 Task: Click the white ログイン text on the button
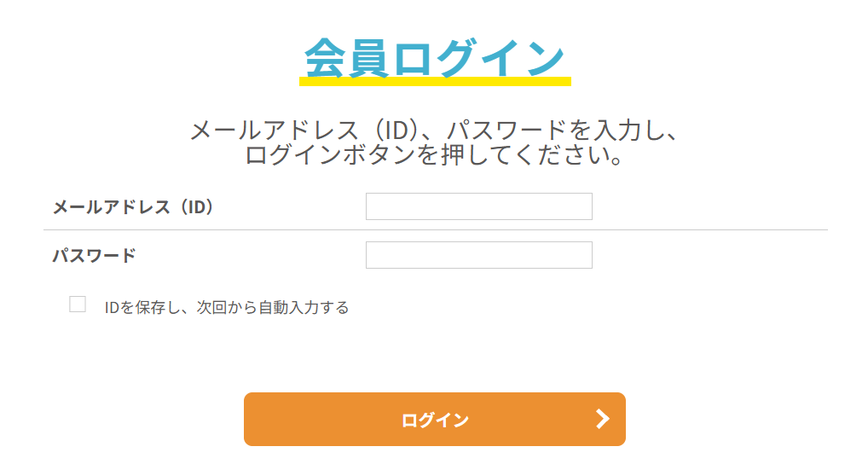tap(435, 420)
